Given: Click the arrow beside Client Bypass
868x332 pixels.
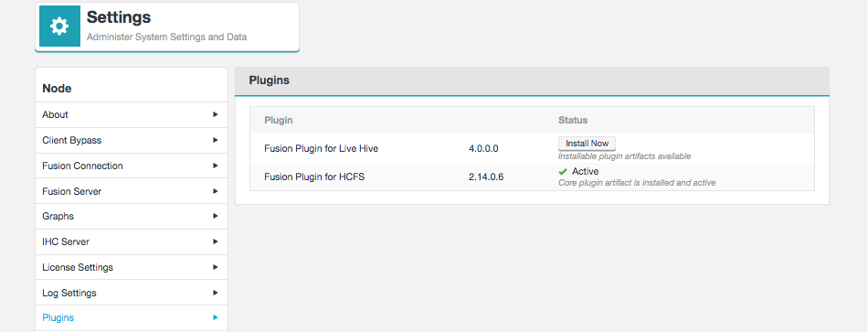Looking at the screenshot, I should [216, 140].
